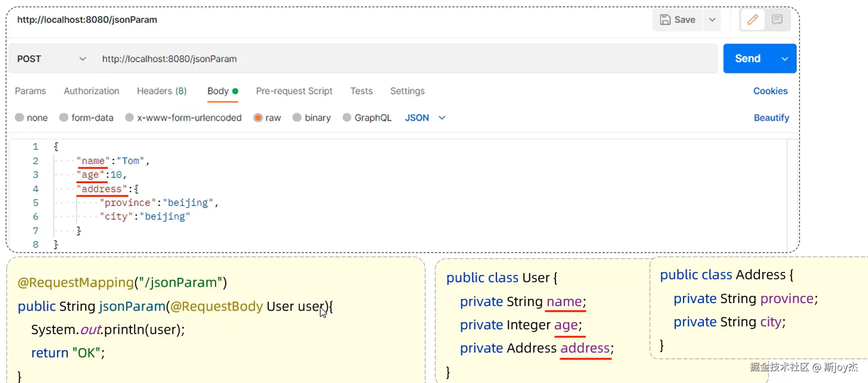Open the POST method dropdown
Screen dimensions: 868x383
[51, 59]
